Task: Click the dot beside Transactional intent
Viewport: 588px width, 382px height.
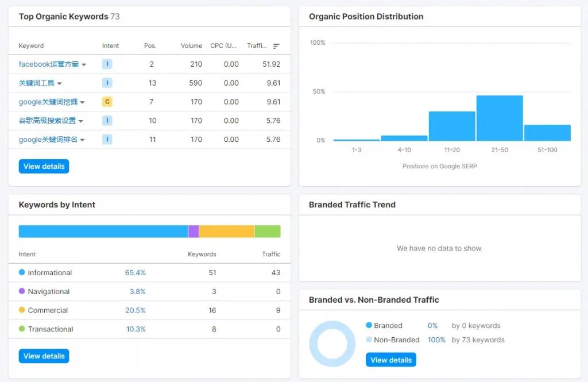Action: pyautogui.click(x=22, y=329)
